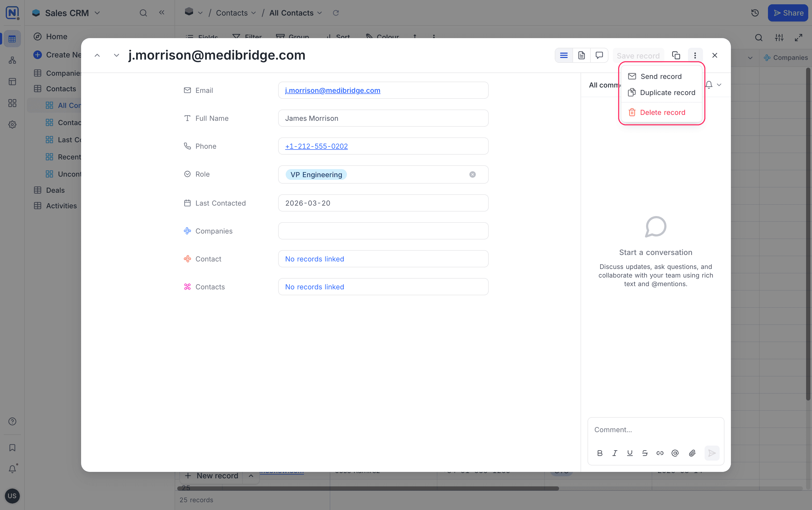
Task: Open the three-dot record actions menu
Action: click(x=695, y=56)
